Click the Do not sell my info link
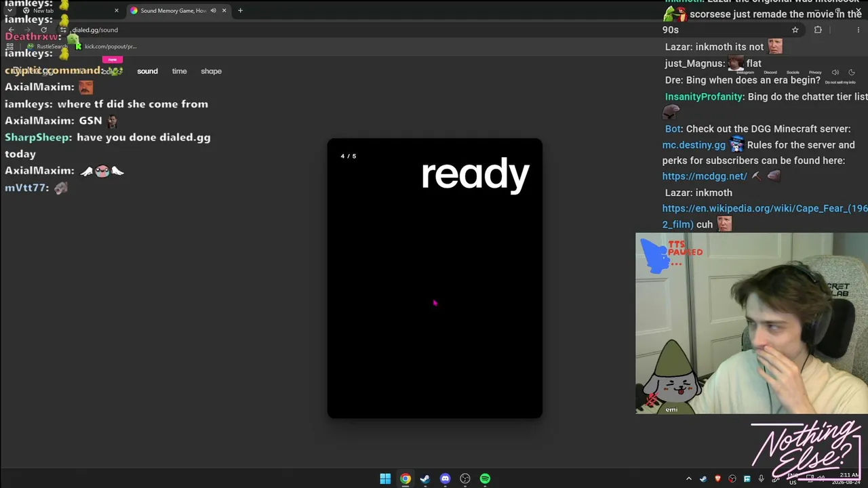Screen dimensions: 868x488 click(x=840, y=82)
